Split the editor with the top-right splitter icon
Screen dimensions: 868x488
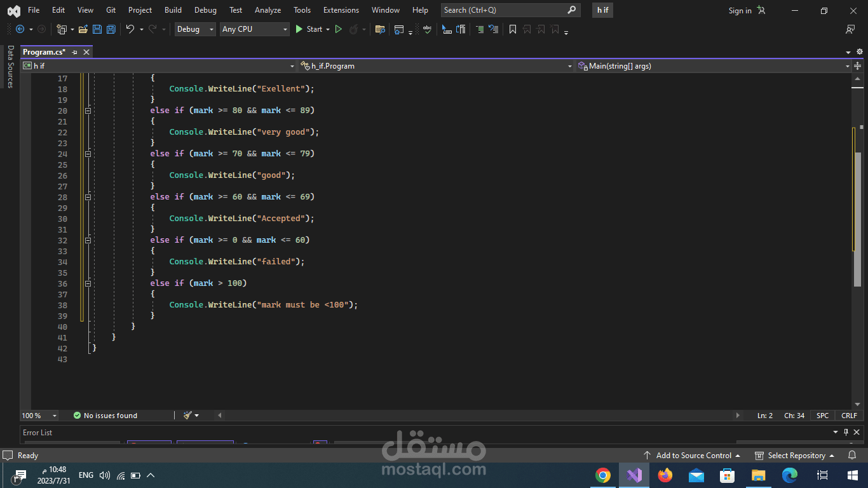(858, 65)
